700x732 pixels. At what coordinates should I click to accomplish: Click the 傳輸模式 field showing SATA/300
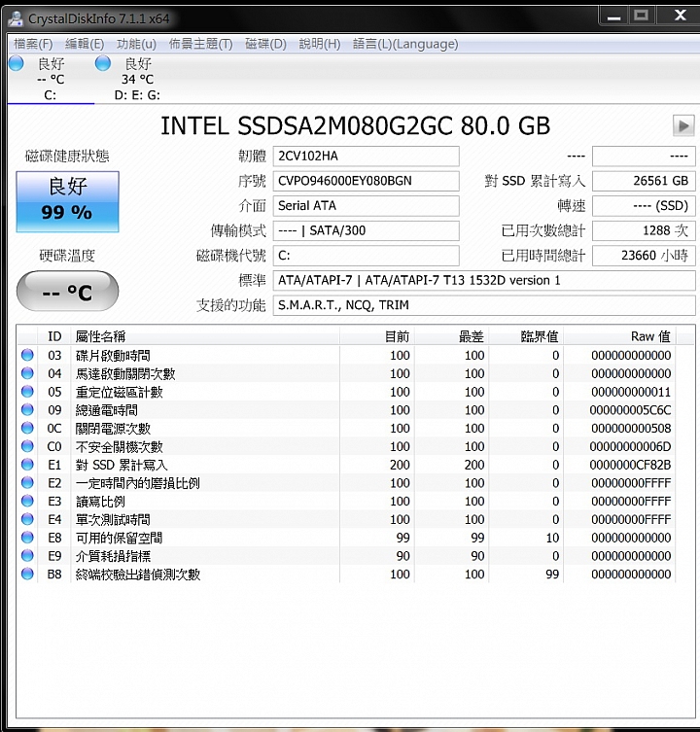(367, 230)
